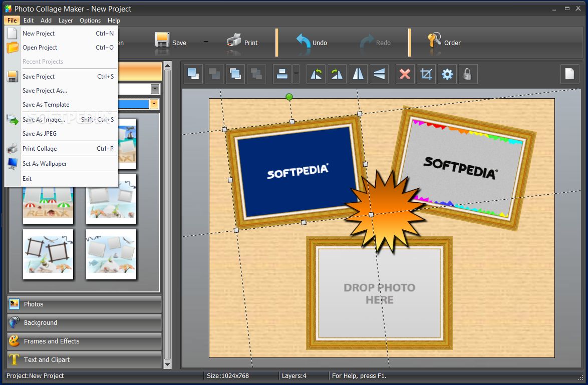The image size is (588, 385).
Task: Choose Print Collage from the menu
Action: 61,149
